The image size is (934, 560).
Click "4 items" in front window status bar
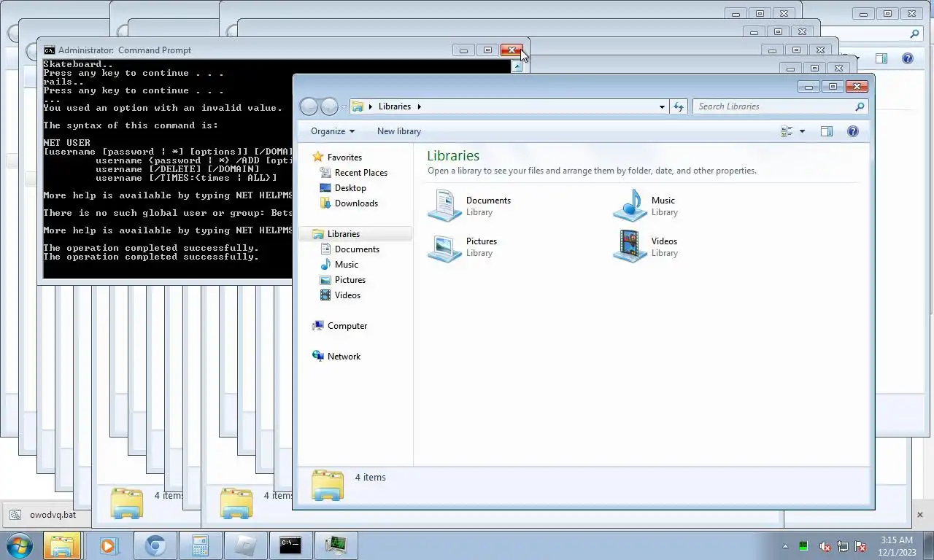click(x=370, y=478)
